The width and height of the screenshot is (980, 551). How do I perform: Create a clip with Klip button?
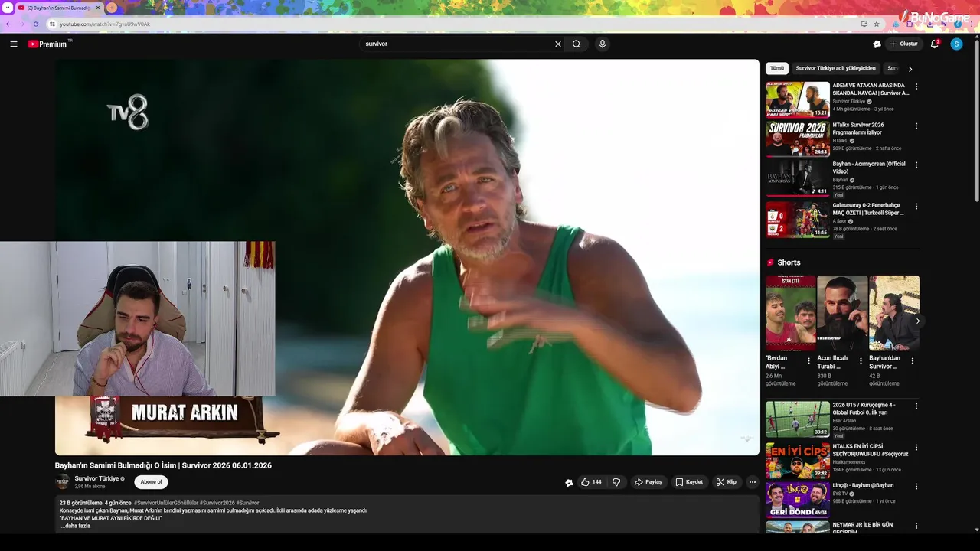click(726, 482)
